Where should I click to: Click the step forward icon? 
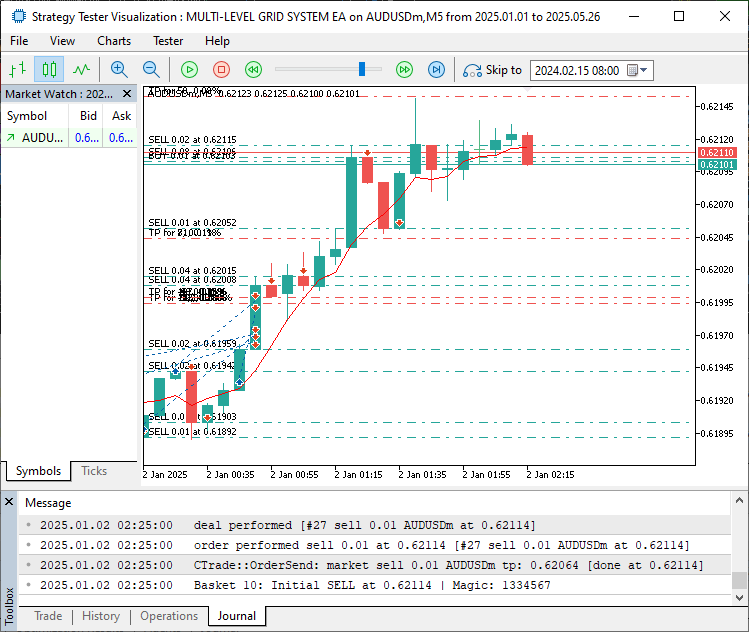click(436, 69)
